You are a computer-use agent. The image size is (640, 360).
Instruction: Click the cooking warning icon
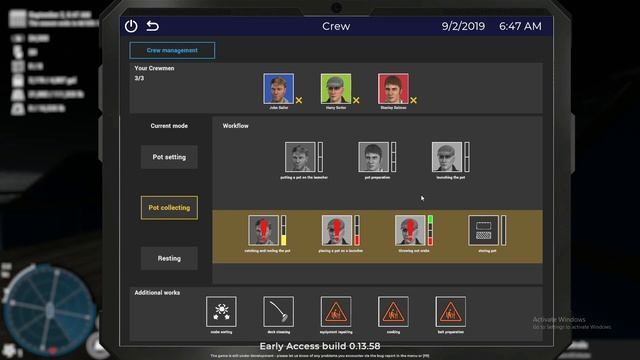[393, 311]
